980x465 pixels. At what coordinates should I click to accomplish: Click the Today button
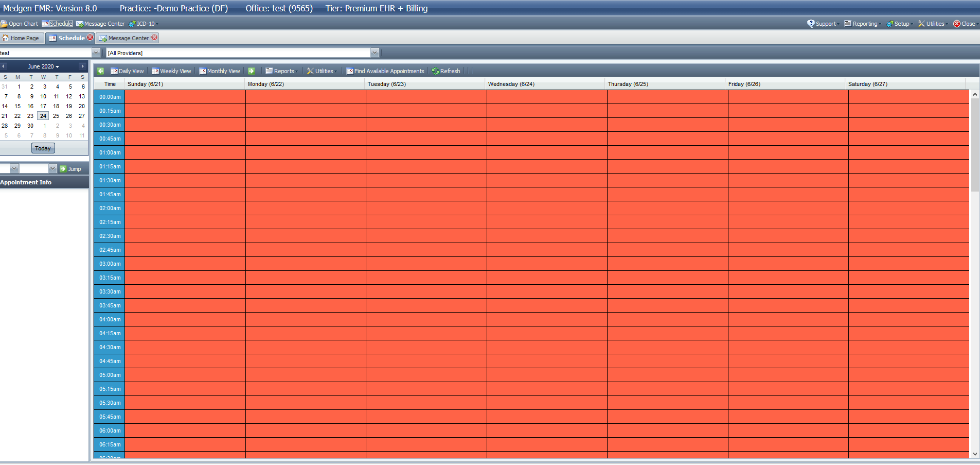tap(43, 148)
